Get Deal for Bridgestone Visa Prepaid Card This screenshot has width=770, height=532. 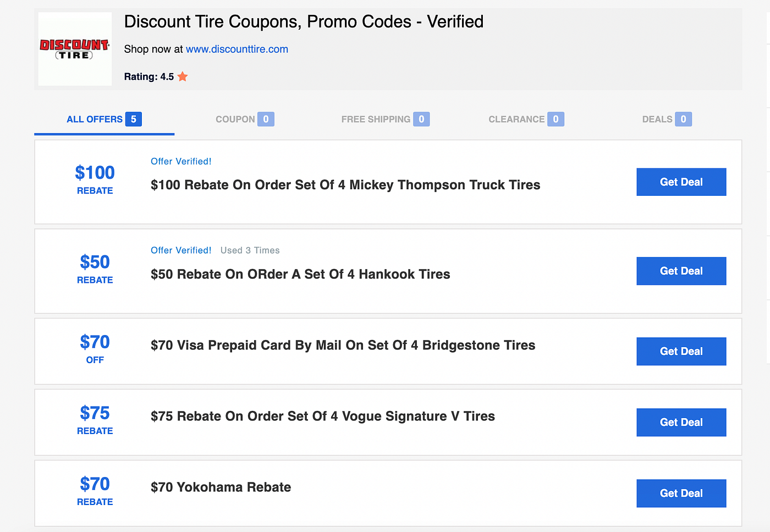click(x=681, y=352)
